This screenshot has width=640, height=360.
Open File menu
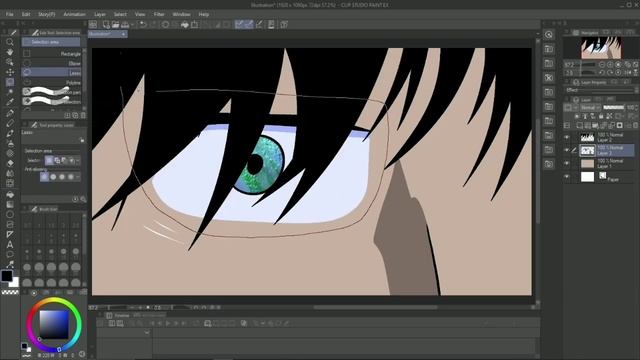click(x=9, y=14)
